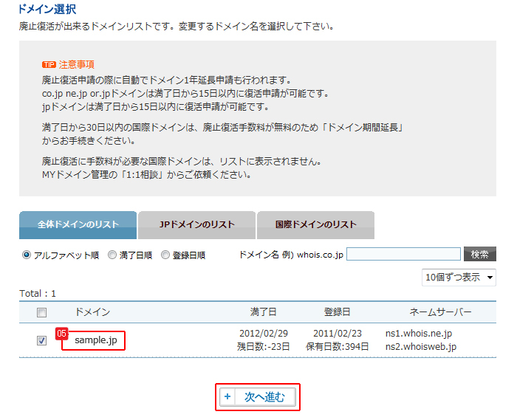Click the 満了日 column header
517x420 pixels.
click(x=264, y=312)
